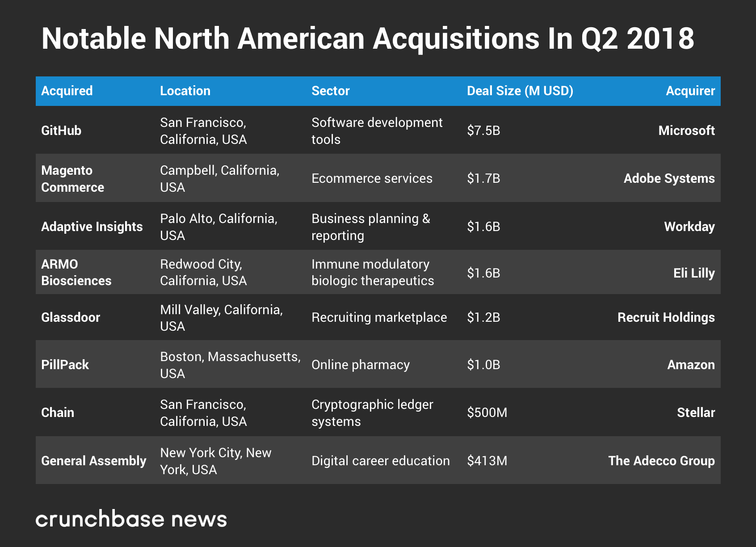756x547 pixels.
Task: Select the PillPack row name
Action: point(65,365)
